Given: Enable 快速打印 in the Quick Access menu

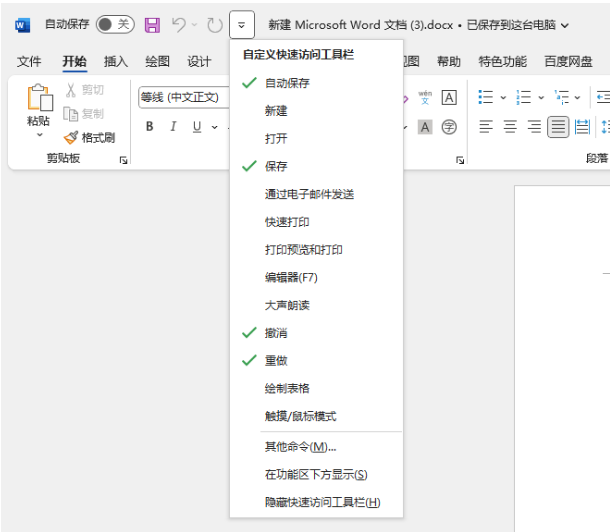Looking at the screenshot, I should click(316, 222).
